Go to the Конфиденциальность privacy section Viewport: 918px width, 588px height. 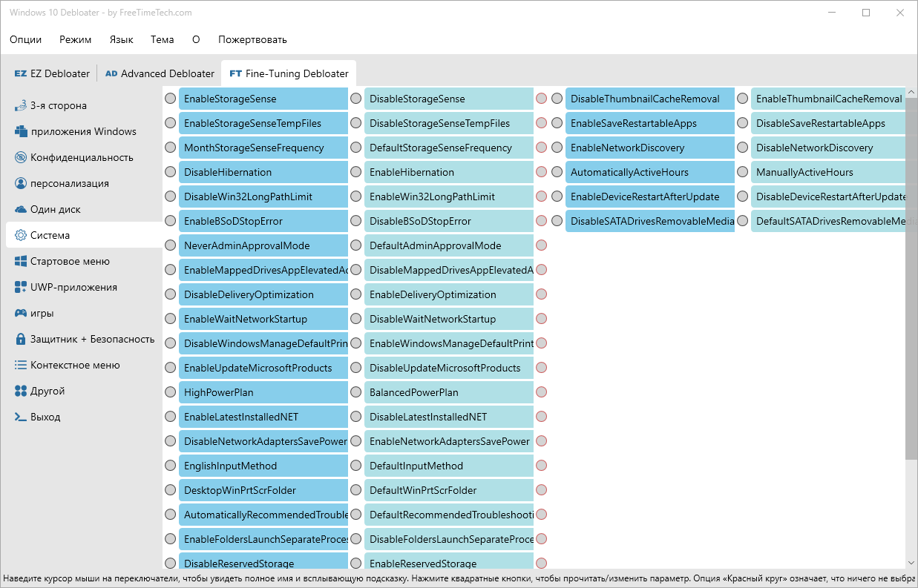(83, 157)
